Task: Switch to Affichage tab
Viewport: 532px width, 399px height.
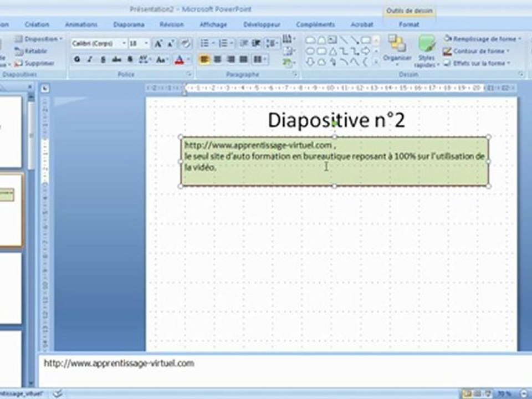Action: pyautogui.click(x=213, y=24)
